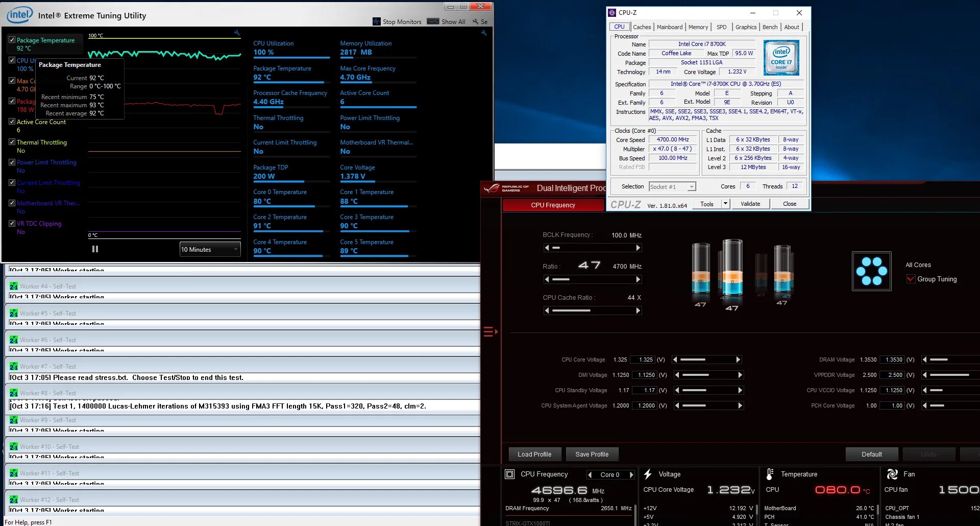Toggle VR TDC Clipping monitor checkbox
The height and width of the screenshot is (526, 980).
pyautogui.click(x=12, y=223)
